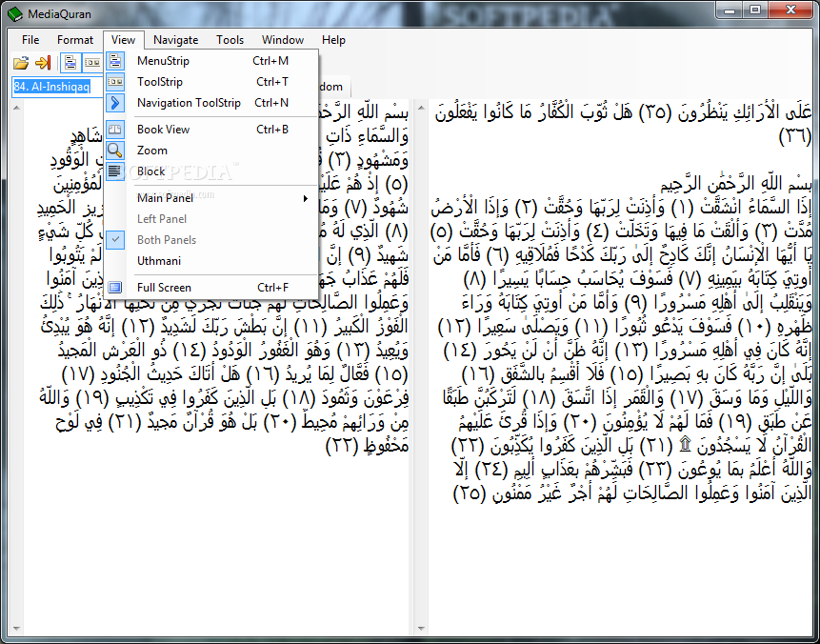Click the Full Screen icon
Image resolution: width=820 pixels, height=644 pixels.
(115, 287)
